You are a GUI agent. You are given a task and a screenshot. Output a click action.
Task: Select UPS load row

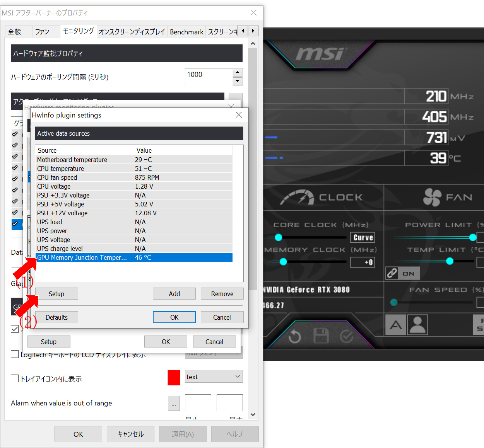pos(134,222)
